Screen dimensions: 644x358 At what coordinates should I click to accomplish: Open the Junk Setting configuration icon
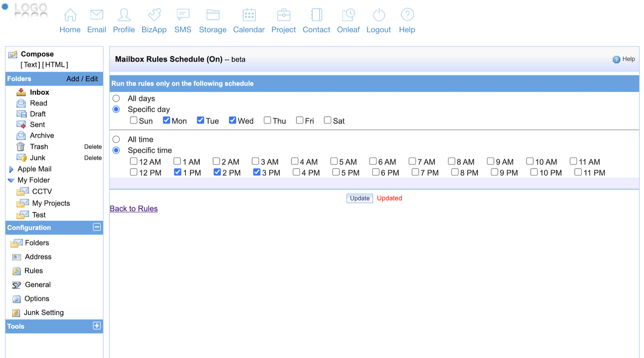[16, 313]
